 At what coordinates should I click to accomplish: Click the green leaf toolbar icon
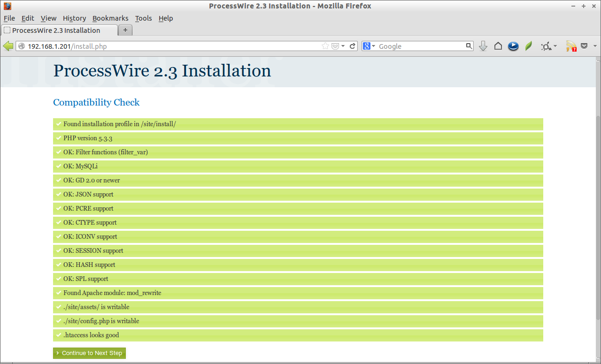529,46
